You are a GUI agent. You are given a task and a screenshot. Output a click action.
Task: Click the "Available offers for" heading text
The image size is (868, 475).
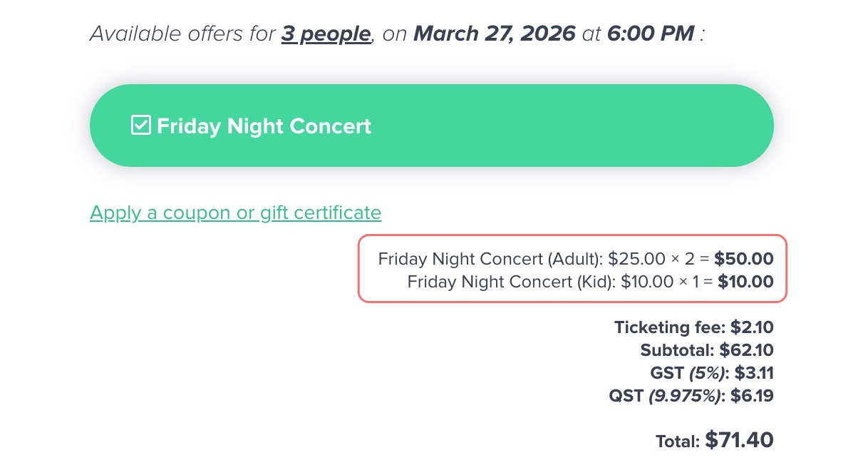(x=182, y=34)
